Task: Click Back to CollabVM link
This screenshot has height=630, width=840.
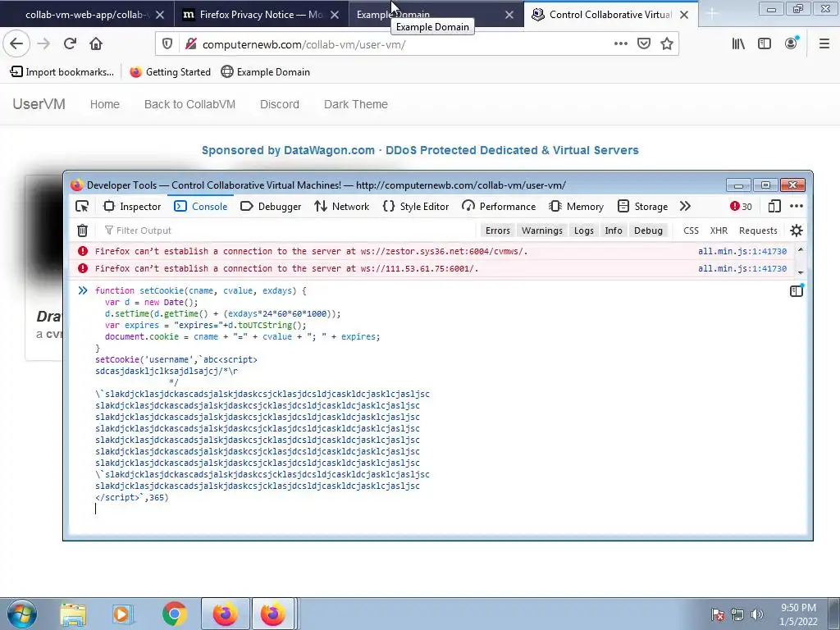Action: (189, 104)
